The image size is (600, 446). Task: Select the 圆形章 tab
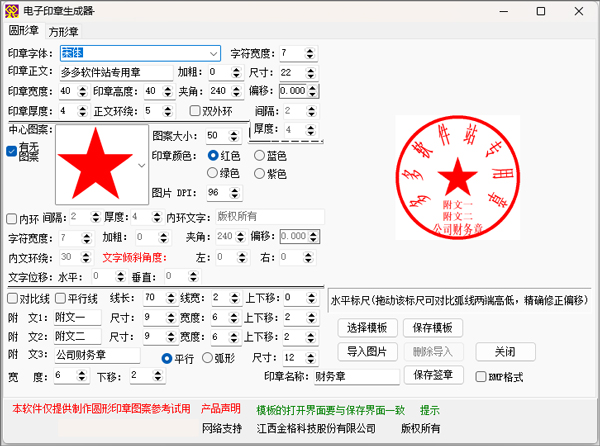(24, 30)
